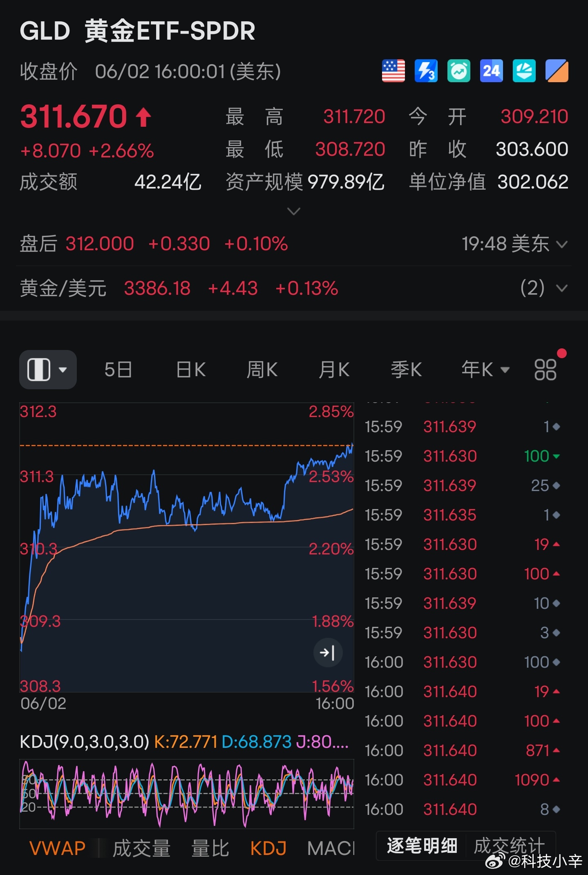Image resolution: width=588 pixels, height=875 pixels.
Task: Tap the jump-to-latest arrow on chart
Action: [328, 653]
